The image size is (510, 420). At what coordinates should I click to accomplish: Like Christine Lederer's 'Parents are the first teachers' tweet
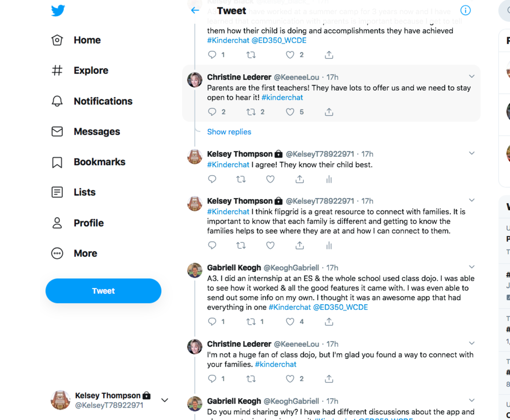[290, 112]
